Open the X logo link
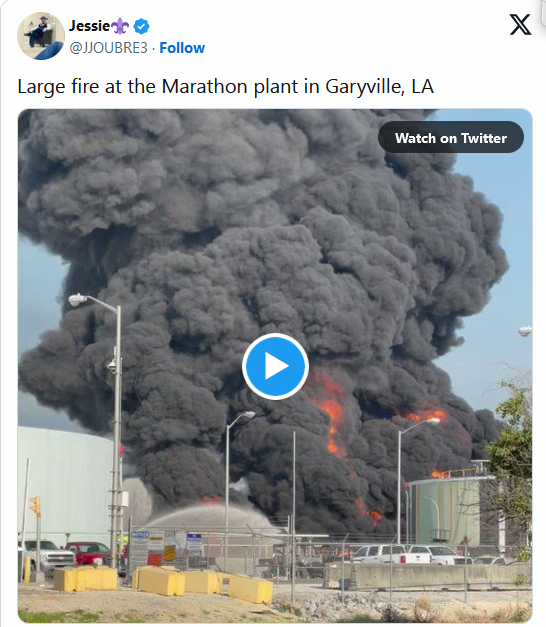The height and width of the screenshot is (627, 546). (x=520, y=25)
